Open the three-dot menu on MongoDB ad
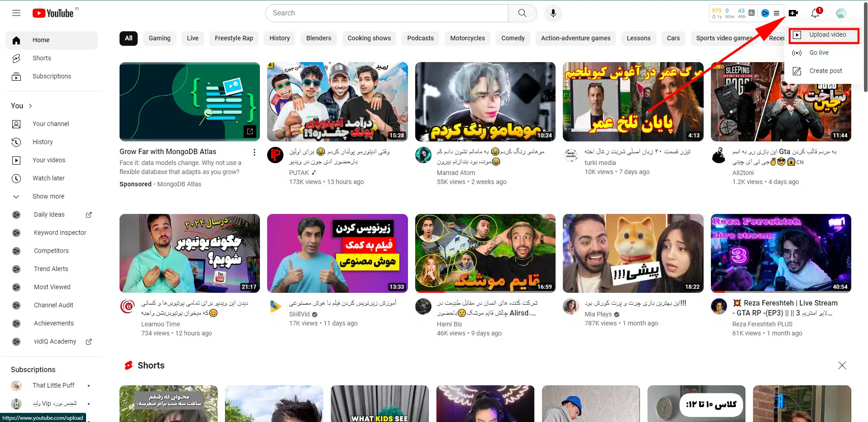This screenshot has height=422, width=868. pos(254,152)
